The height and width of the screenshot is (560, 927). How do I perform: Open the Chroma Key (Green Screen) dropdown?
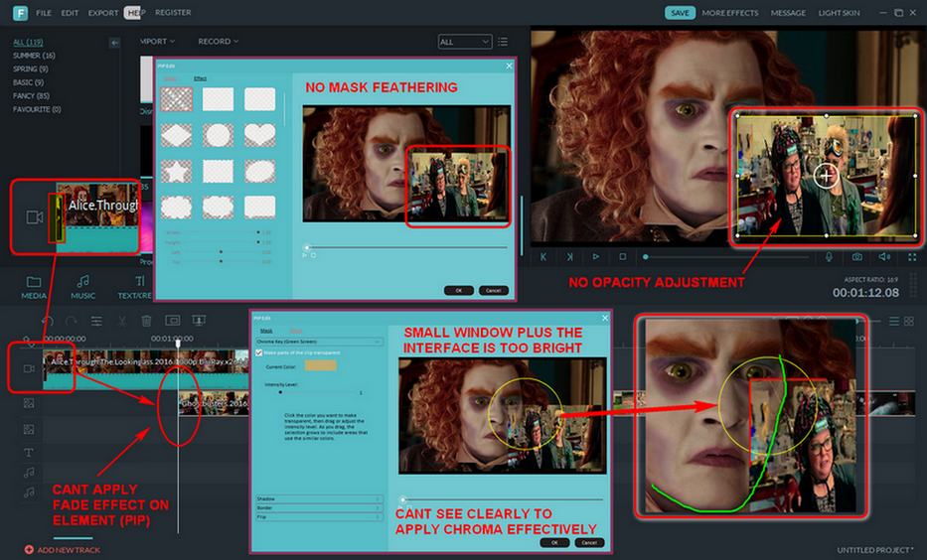[x=319, y=342]
